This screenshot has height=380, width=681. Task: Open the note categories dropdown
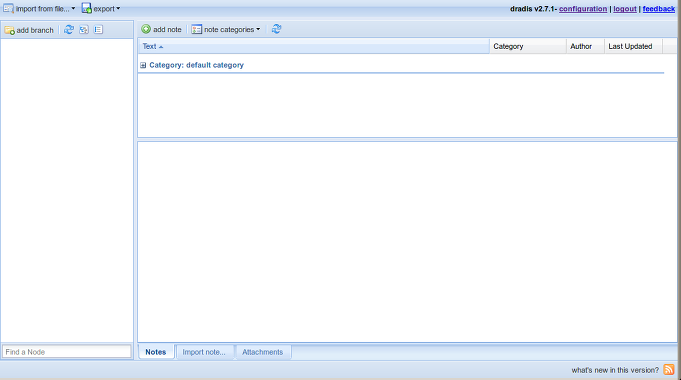(226, 30)
